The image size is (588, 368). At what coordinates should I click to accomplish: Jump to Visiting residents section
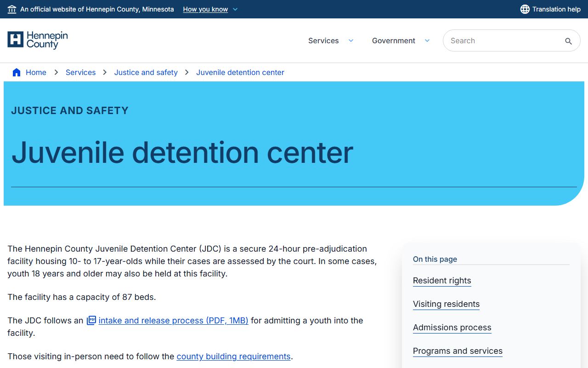click(446, 304)
